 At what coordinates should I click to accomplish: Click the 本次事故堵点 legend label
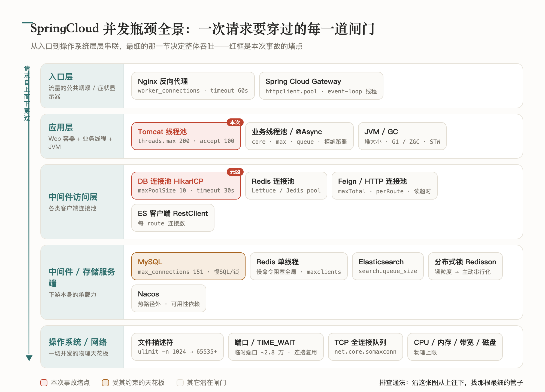70,383
